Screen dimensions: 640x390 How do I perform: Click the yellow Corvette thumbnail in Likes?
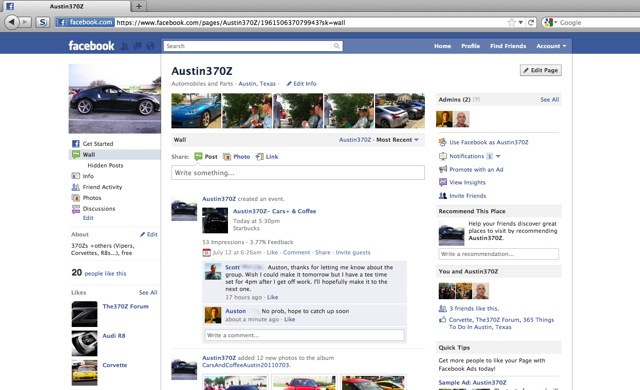coord(84,372)
